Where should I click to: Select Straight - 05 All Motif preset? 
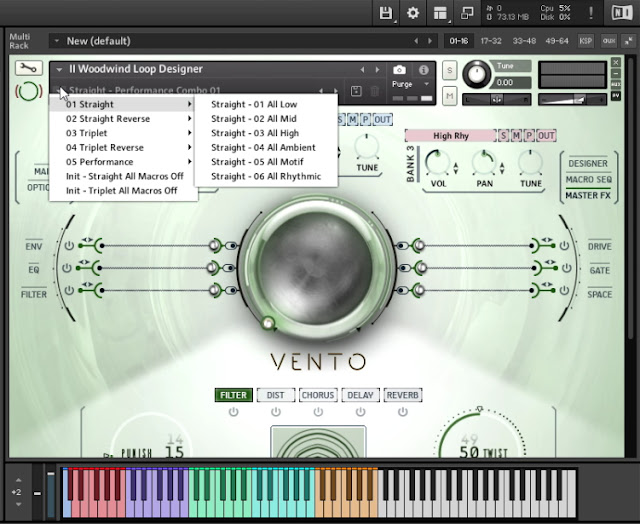[x=257, y=162]
